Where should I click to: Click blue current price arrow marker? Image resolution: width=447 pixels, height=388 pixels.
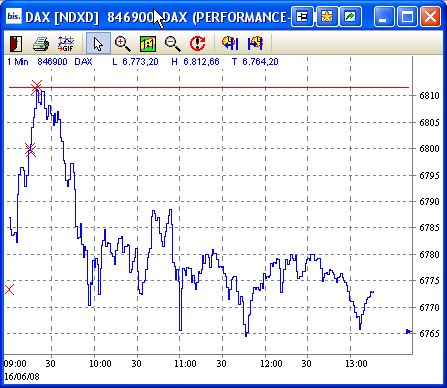(409, 331)
